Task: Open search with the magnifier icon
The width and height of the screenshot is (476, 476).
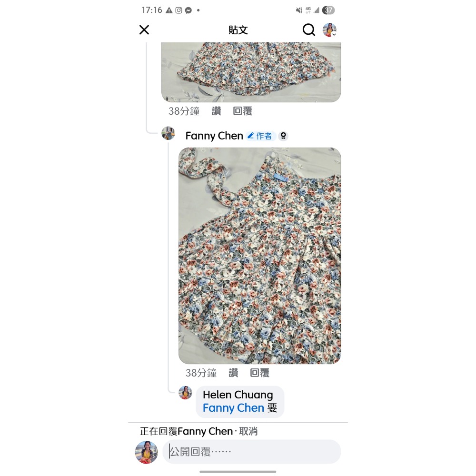Action: tap(309, 30)
